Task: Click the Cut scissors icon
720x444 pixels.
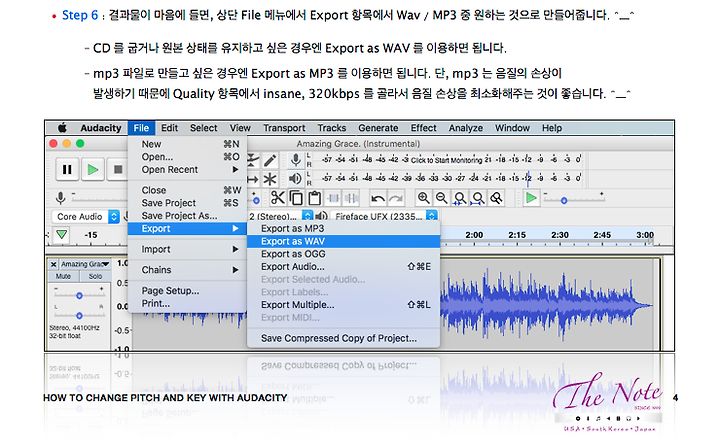Action: [x=278, y=198]
